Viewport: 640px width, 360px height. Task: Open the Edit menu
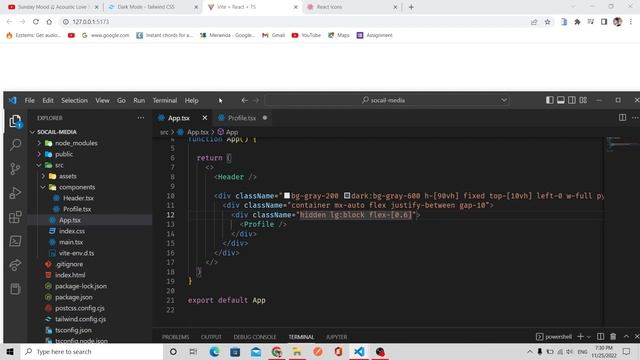pos(48,100)
